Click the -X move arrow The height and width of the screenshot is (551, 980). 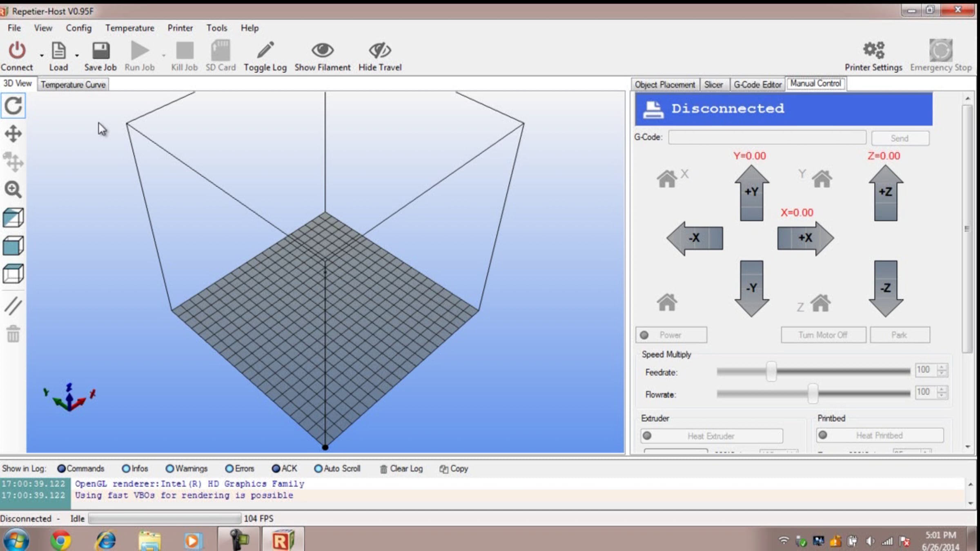pos(694,238)
